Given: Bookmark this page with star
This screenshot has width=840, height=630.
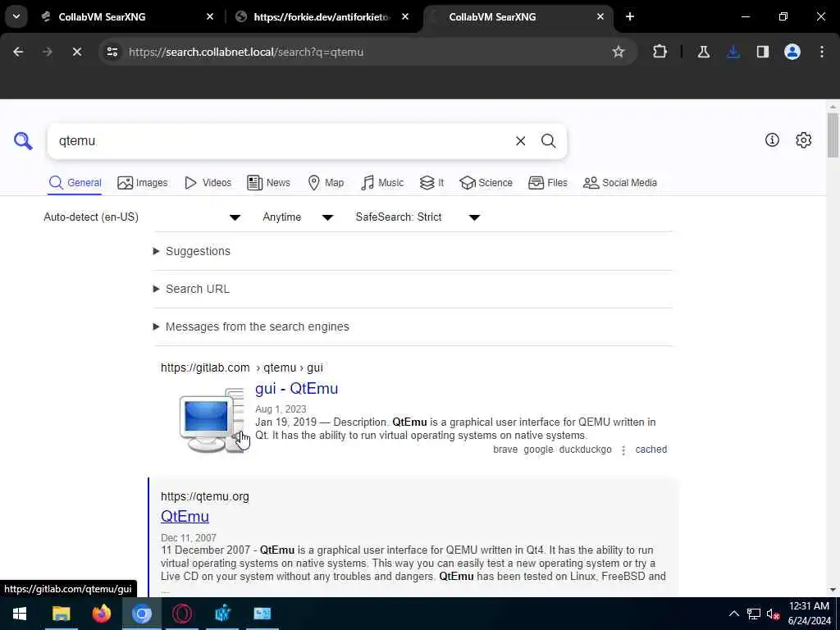Looking at the screenshot, I should pos(619,52).
